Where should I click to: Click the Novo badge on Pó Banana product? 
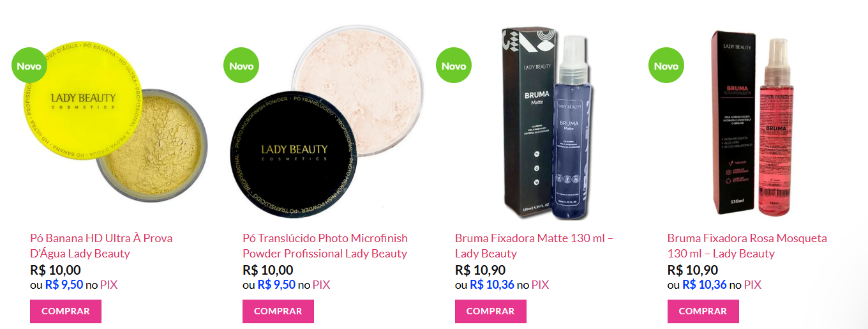[x=29, y=66]
